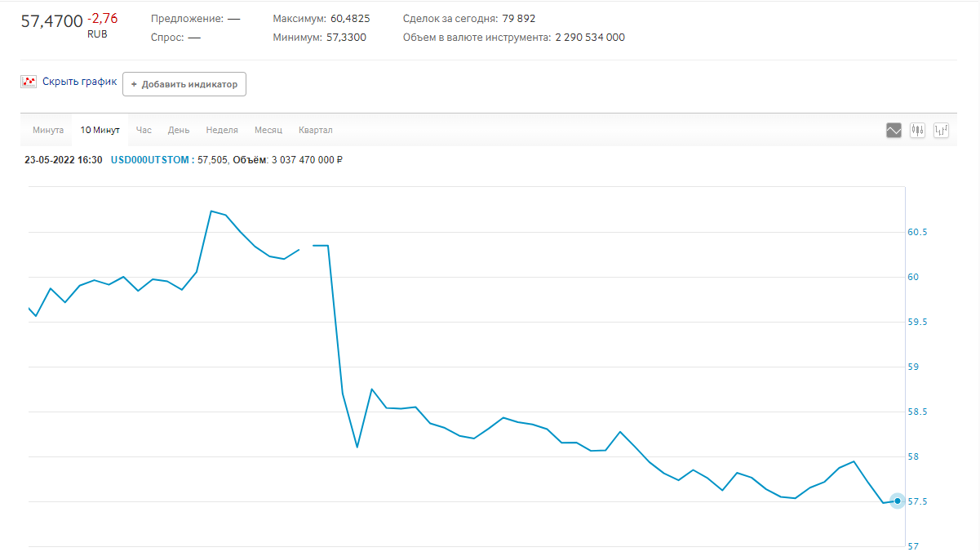This screenshot has width=980, height=552.
Task: Select the Неделя timeframe tab
Action: point(222,131)
